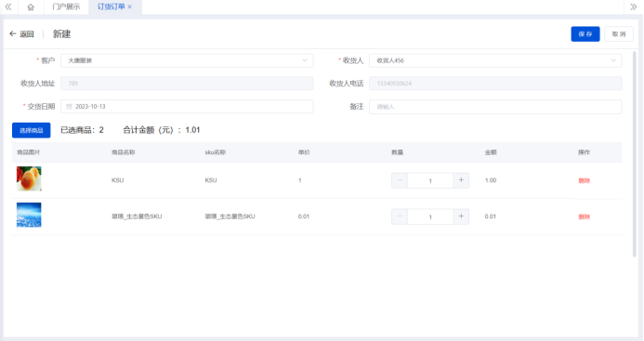Open the 生态景色SKU product thumbnail

point(29,215)
